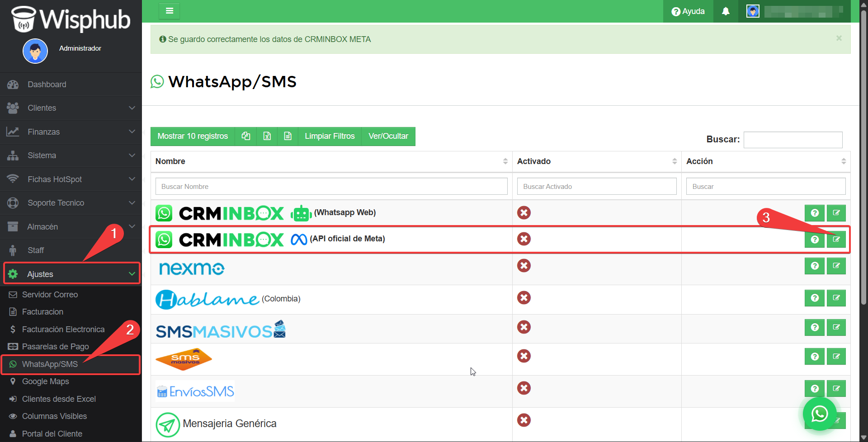Collapse Ajustes sidebar menu
The width and height of the screenshot is (868, 442).
(x=72, y=274)
